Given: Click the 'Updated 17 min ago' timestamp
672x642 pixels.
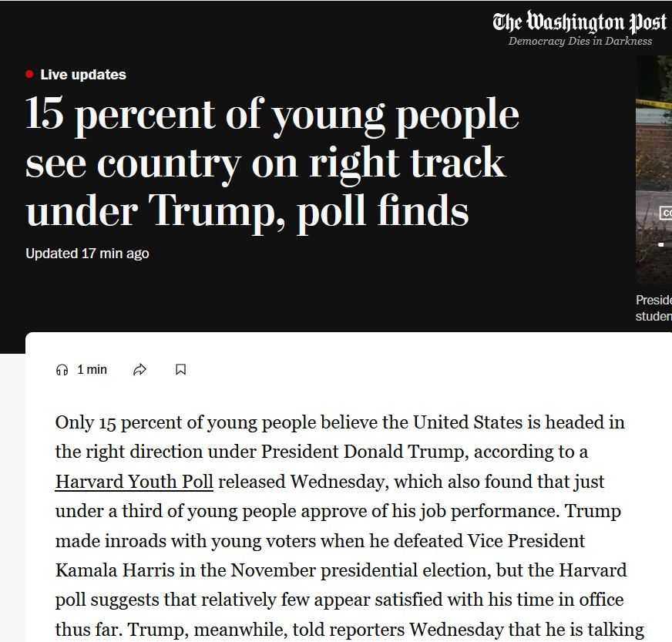Looking at the screenshot, I should (87, 253).
